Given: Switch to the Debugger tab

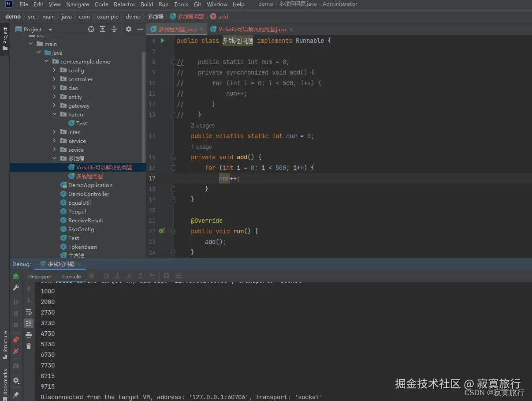Looking at the screenshot, I should pos(40,277).
